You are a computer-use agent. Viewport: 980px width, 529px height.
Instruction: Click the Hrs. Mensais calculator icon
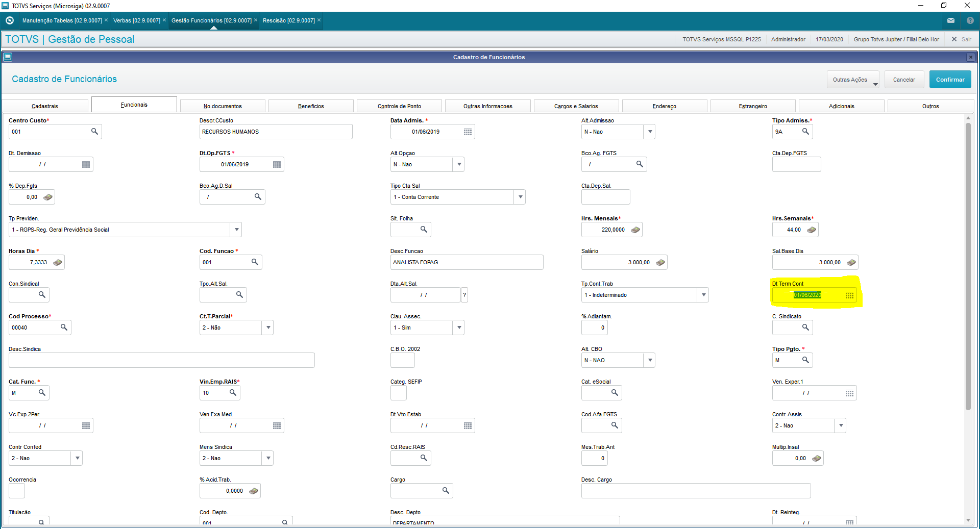(x=635, y=230)
